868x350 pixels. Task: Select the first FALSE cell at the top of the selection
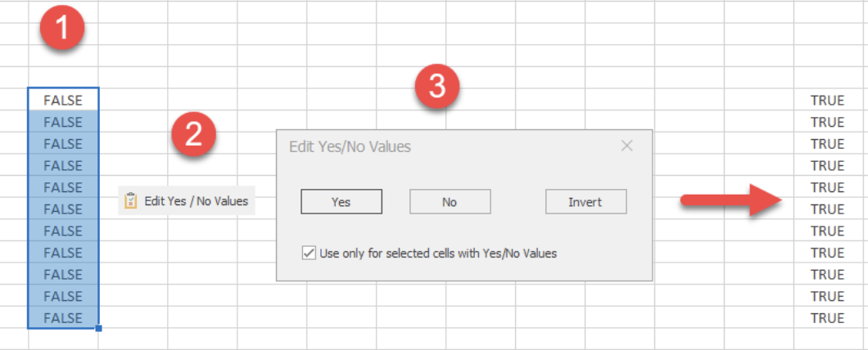[63, 100]
